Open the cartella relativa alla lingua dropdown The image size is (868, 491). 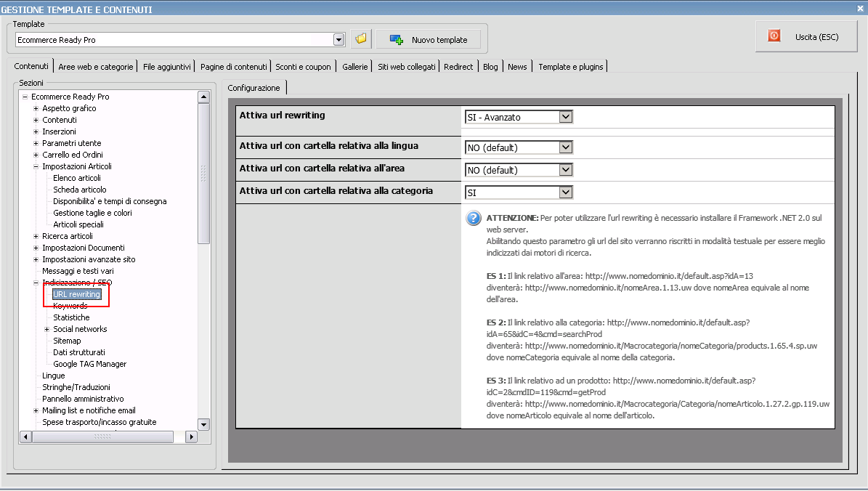(x=566, y=147)
